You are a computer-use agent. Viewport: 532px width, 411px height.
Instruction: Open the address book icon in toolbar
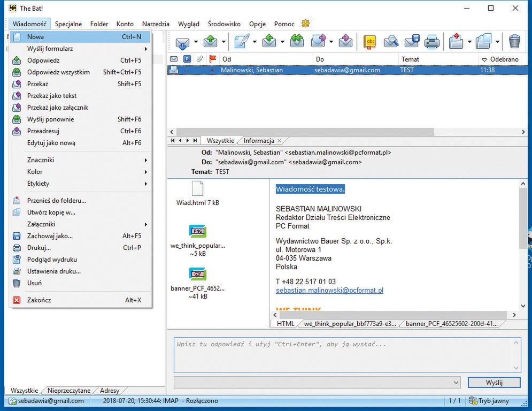(369, 41)
